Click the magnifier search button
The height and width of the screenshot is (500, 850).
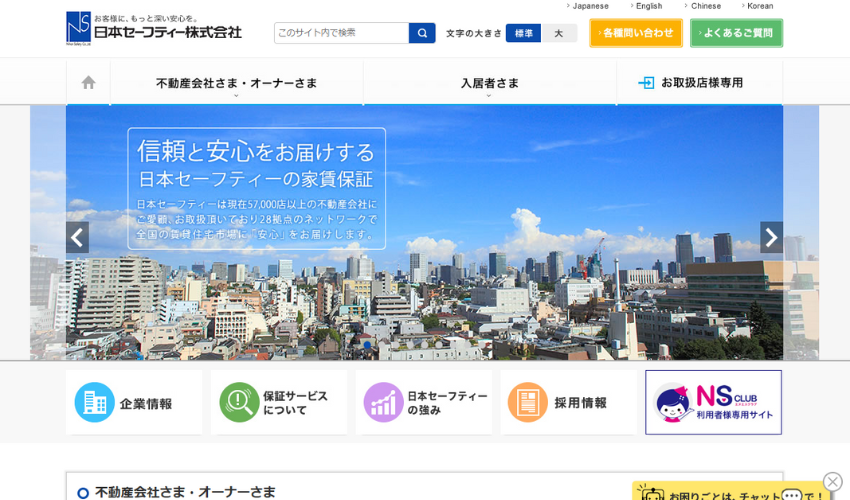point(422,33)
